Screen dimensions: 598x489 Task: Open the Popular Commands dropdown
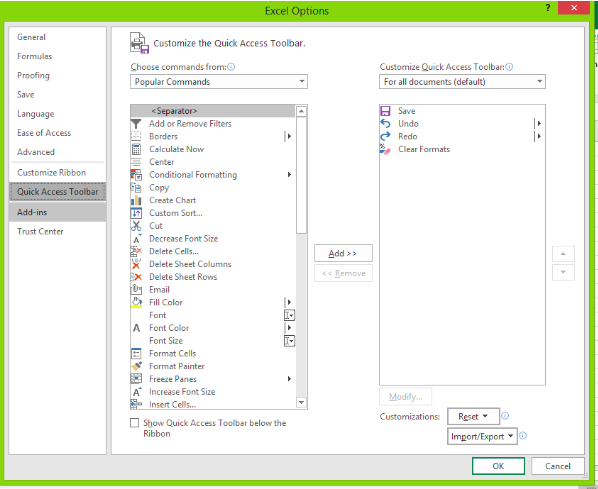tap(219, 82)
